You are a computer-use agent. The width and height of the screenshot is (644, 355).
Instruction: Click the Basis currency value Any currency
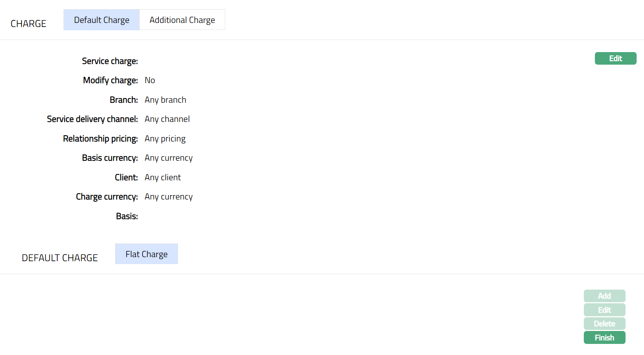168,158
